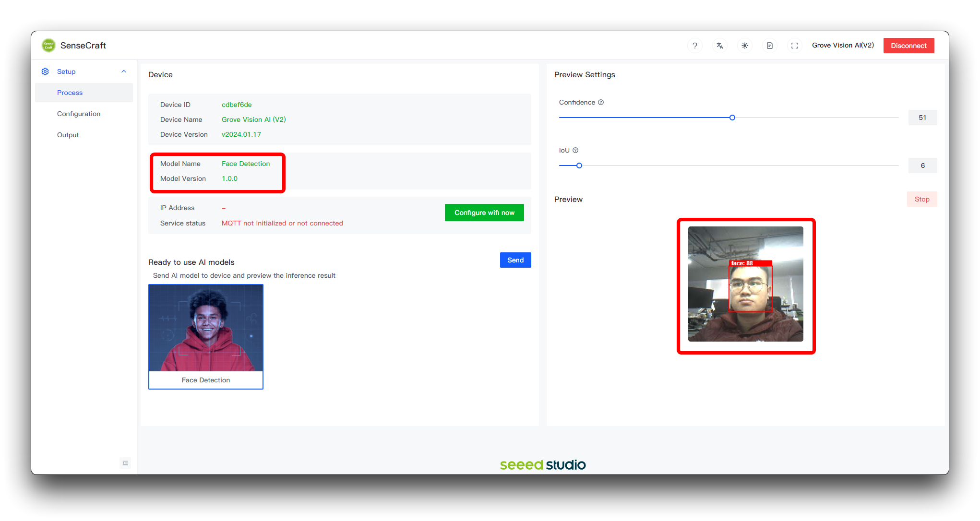
Task: Click the Device Version value v2024.01.17
Action: tap(241, 134)
